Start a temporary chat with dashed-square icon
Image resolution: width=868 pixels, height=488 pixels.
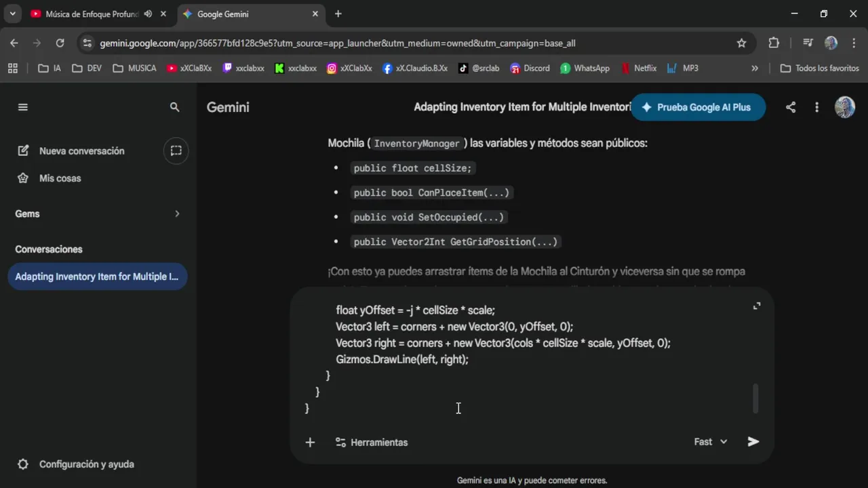[x=176, y=150]
